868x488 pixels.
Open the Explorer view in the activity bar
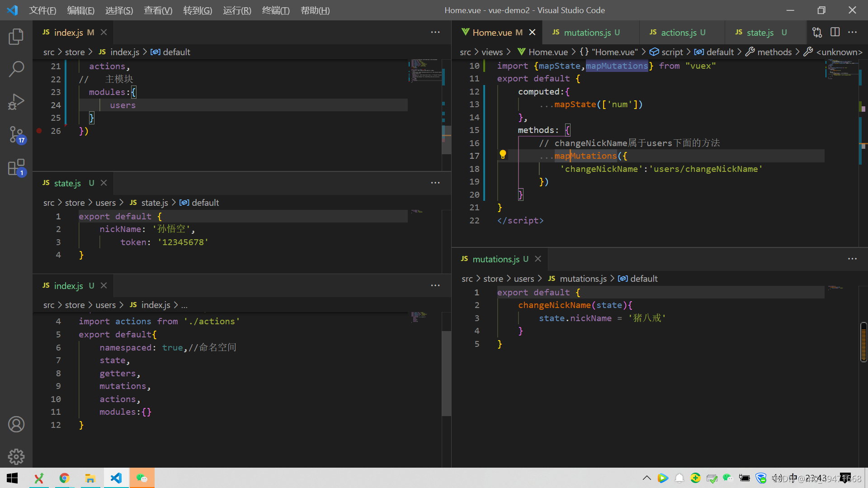coord(16,37)
